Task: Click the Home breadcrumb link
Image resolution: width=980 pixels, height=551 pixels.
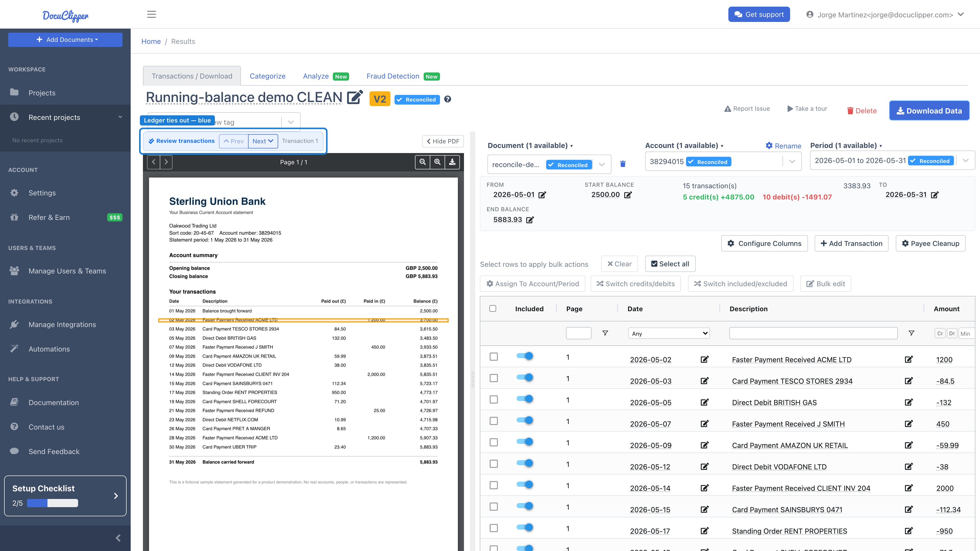Action: click(151, 41)
